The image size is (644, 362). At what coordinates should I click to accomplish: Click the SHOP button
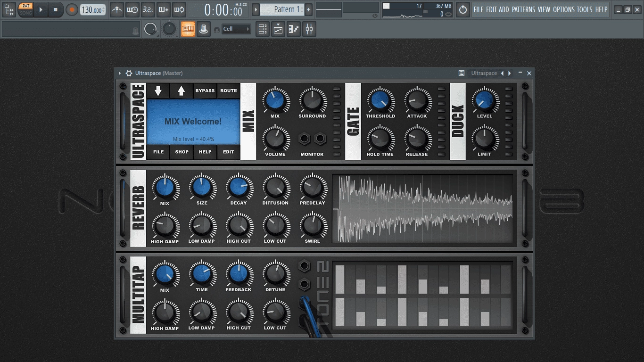point(182,152)
